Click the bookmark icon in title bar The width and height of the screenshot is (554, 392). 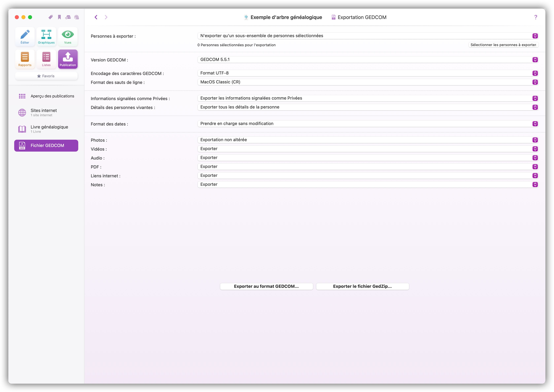point(59,17)
